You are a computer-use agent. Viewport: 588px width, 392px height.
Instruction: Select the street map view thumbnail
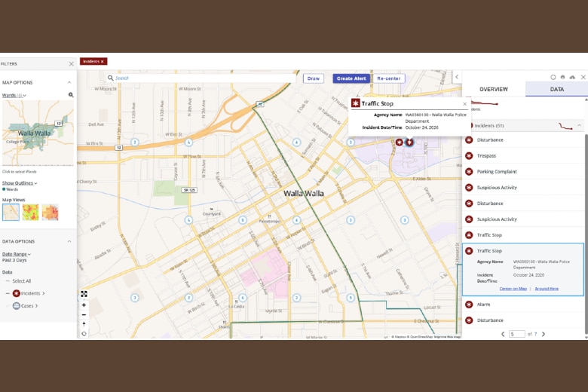point(11,213)
